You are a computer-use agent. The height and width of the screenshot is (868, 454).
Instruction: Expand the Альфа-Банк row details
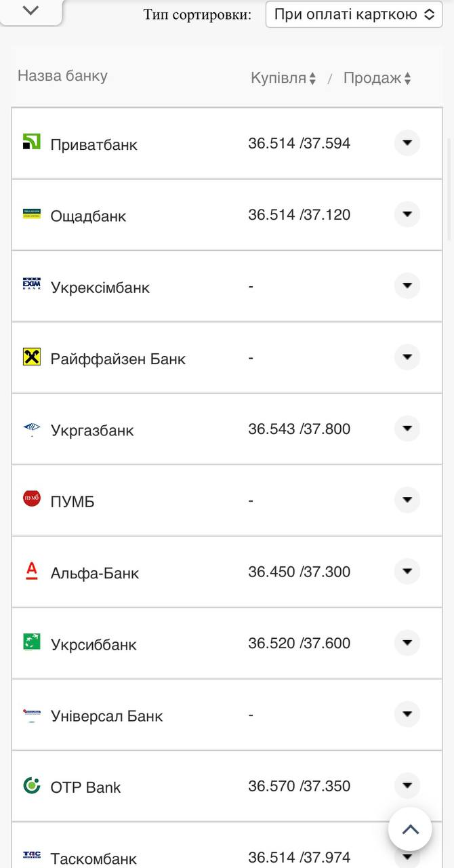pos(407,572)
